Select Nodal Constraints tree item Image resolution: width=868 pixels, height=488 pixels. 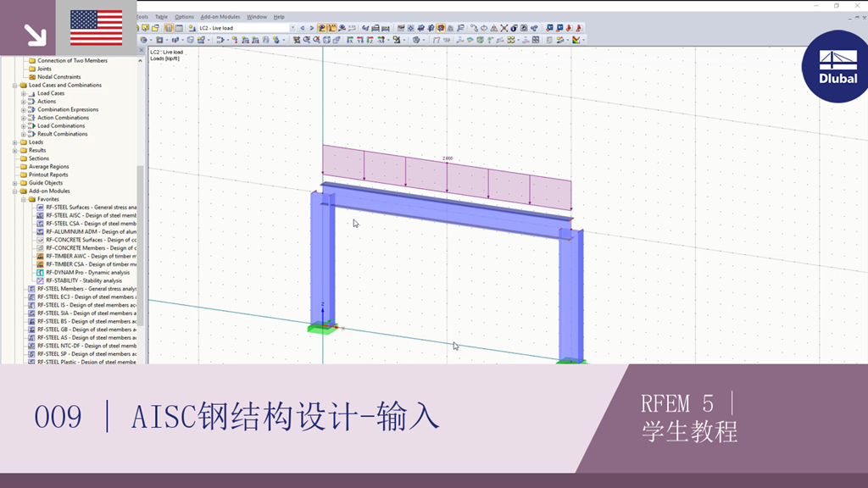[58, 77]
